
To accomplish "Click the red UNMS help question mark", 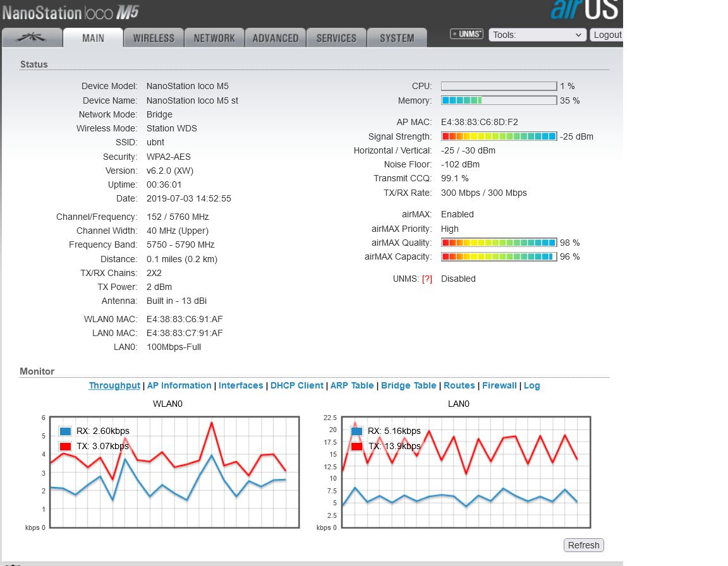I will (427, 279).
